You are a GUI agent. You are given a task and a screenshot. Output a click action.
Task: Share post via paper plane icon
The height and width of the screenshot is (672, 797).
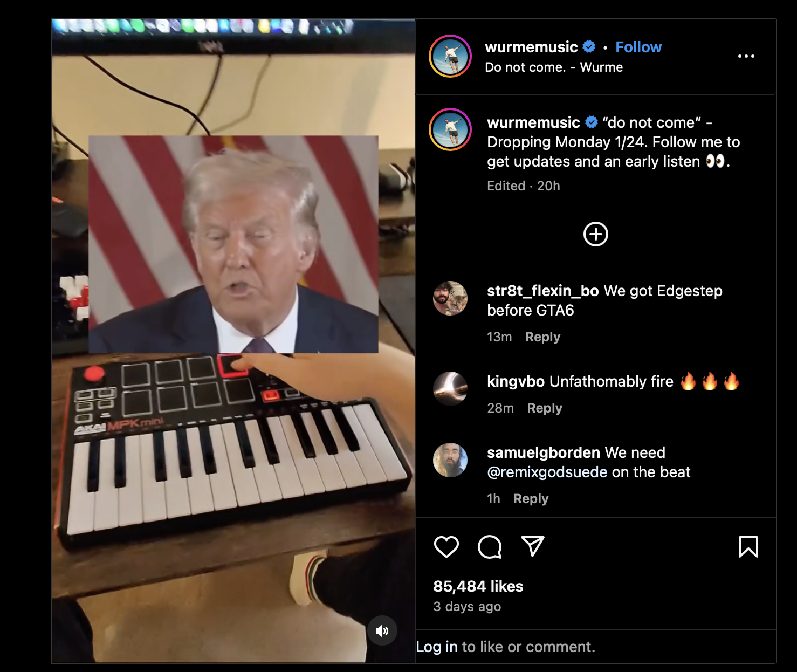[x=533, y=546]
